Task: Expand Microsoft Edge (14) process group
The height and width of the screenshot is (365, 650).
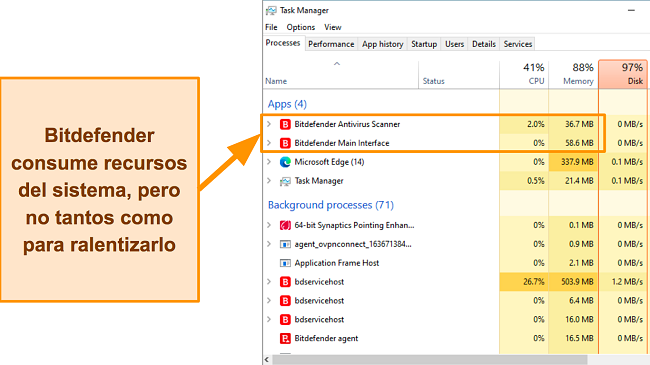Action: pos(269,162)
